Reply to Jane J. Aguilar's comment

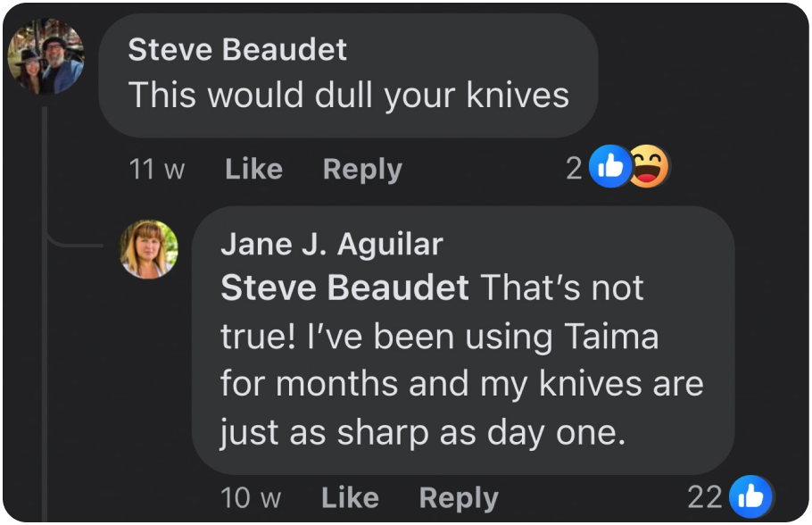459,497
